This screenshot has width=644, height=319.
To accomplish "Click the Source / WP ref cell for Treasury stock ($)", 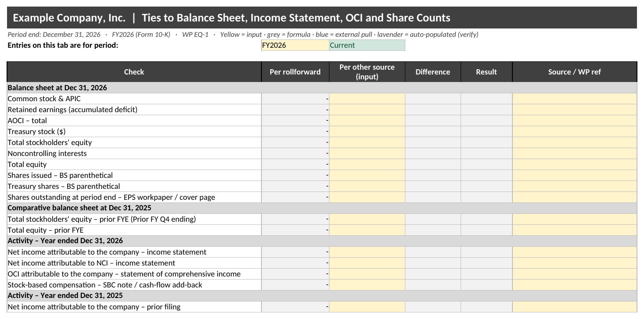I will [575, 131].
